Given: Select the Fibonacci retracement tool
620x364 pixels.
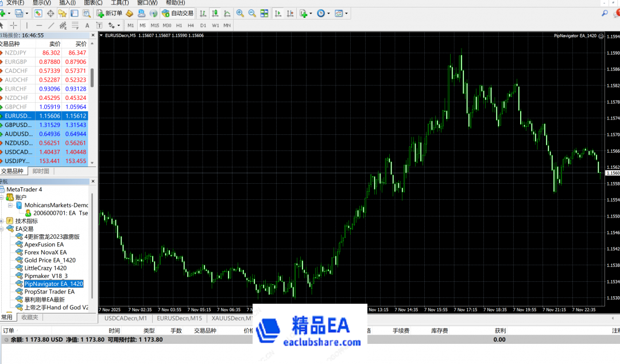Looking at the screenshot, I should tap(75, 25).
